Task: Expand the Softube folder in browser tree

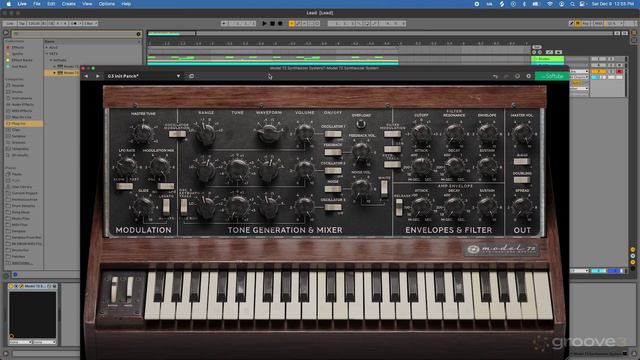Action: [x=51, y=60]
